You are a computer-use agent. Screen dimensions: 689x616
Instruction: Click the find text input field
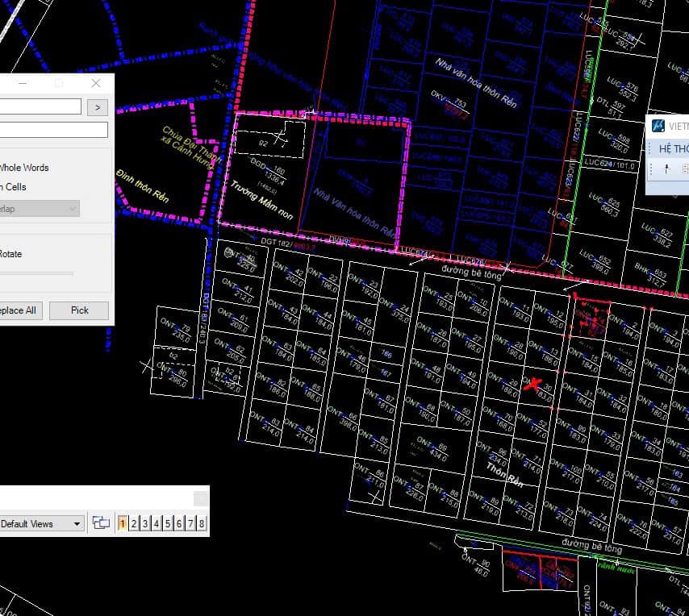coord(40,107)
